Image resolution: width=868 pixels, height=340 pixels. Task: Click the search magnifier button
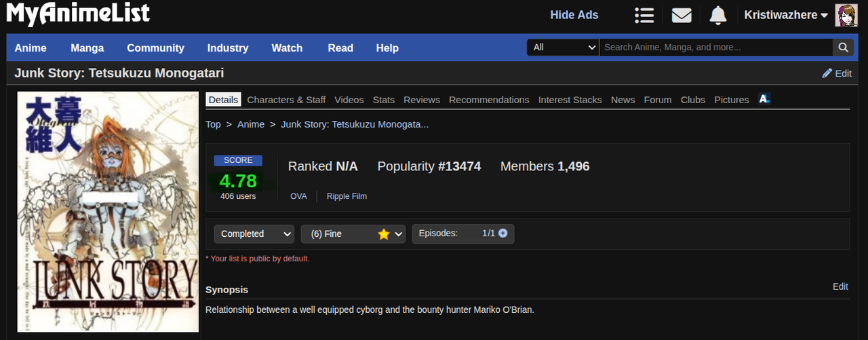[843, 48]
